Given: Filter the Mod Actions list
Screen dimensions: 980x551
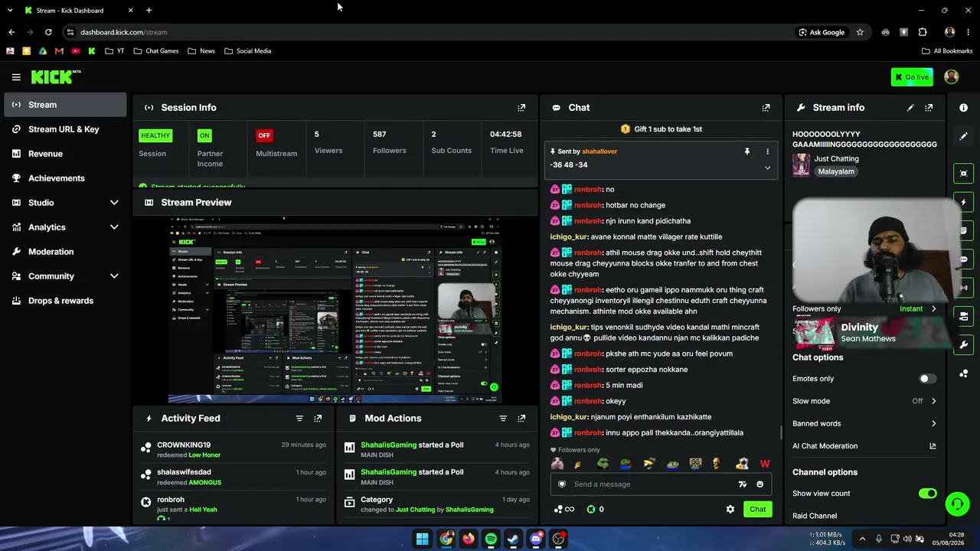Looking at the screenshot, I should coord(503,419).
